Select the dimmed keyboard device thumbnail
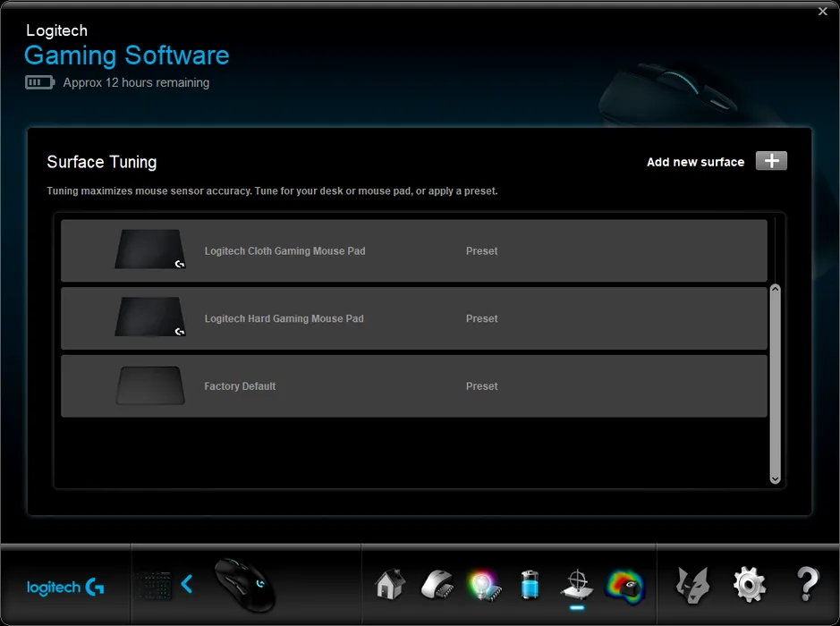 pyautogui.click(x=152, y=585)
